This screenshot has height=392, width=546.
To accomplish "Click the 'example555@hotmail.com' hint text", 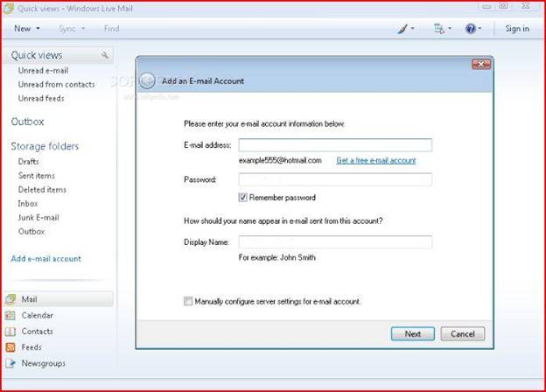I will tap(280, 160).
